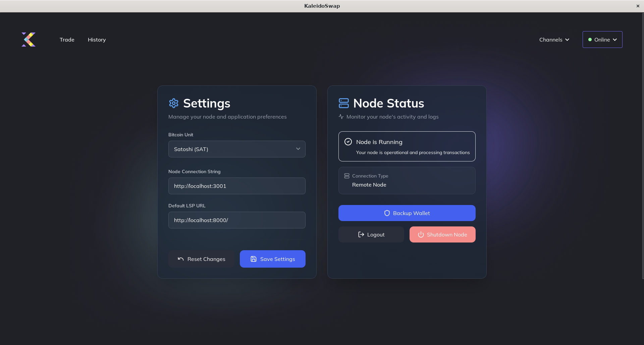Open the Bitcoin Unit dropdown
This screenshot has width=644, height=345.
pos(236,149)
